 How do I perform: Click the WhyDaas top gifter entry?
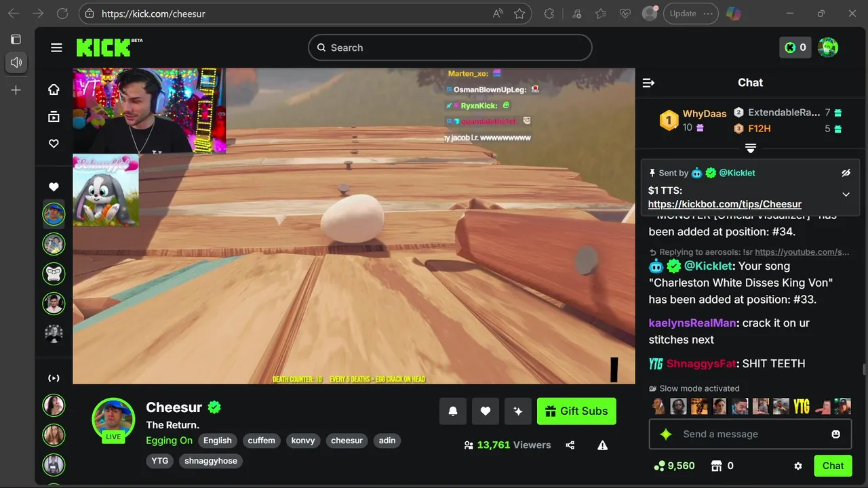(693, 121)
